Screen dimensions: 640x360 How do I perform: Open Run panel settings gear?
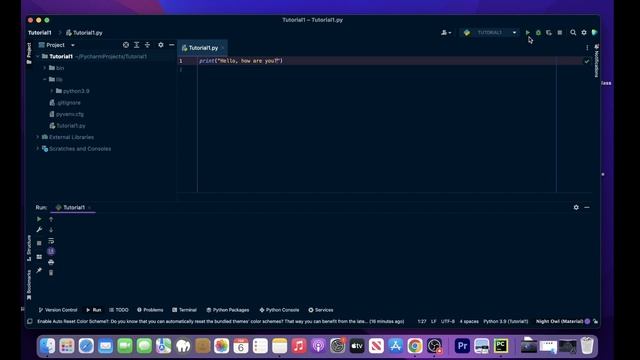click(x=576, y=207)
